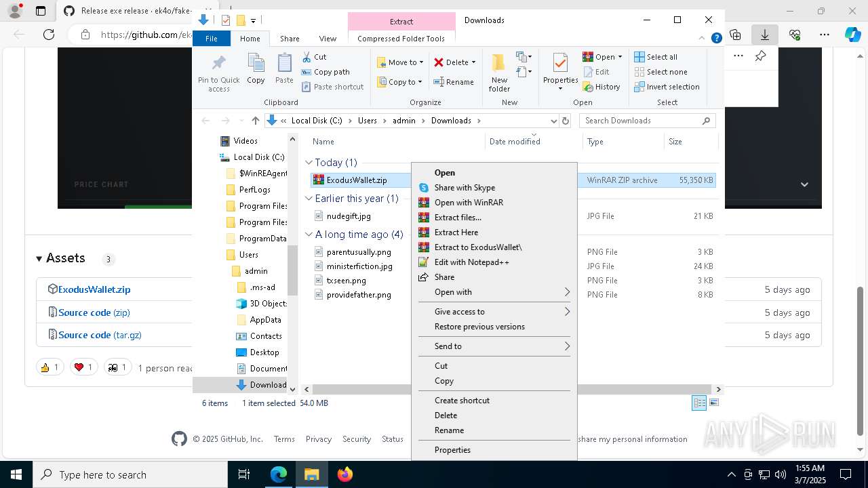Select Extract to ExodusWallet\ entry

pos(494,247)
